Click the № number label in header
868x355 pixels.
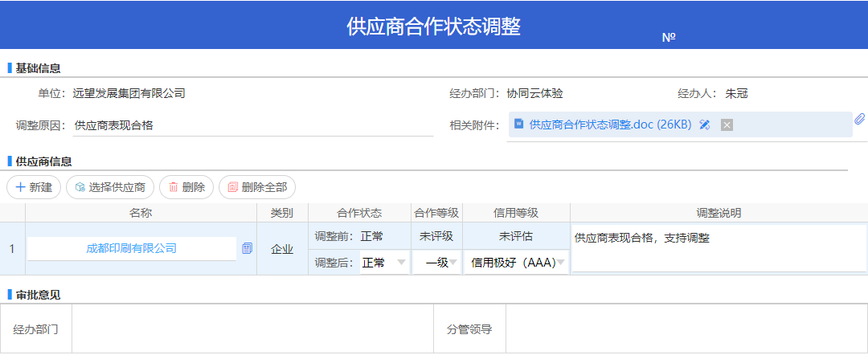pyautogui.click(x=669, y=38)
